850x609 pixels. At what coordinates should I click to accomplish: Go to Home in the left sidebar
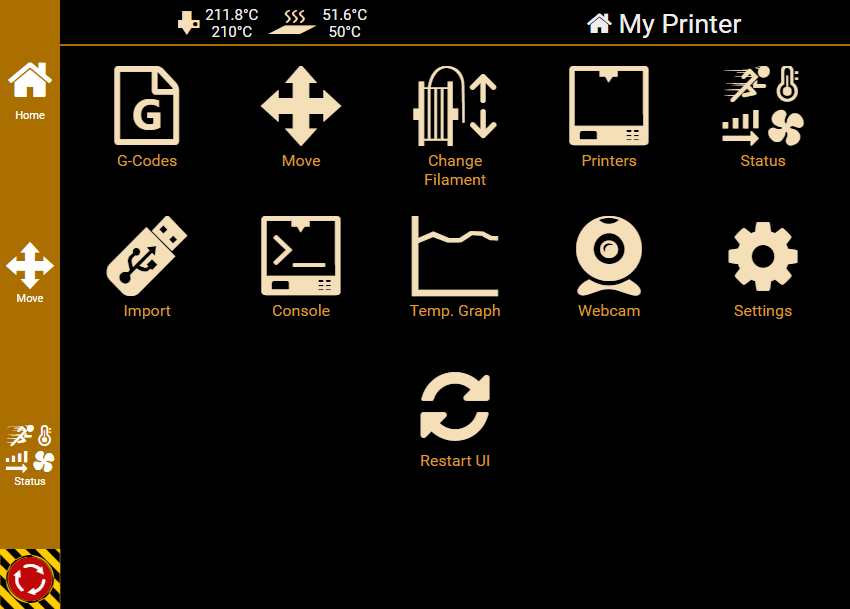[30, 91]
